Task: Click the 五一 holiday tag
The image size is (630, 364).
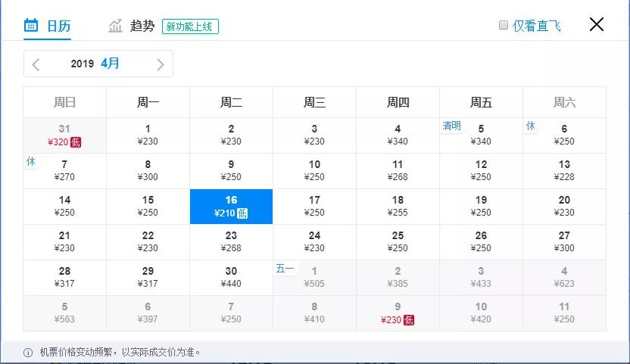Action: (x=285, y=268)
